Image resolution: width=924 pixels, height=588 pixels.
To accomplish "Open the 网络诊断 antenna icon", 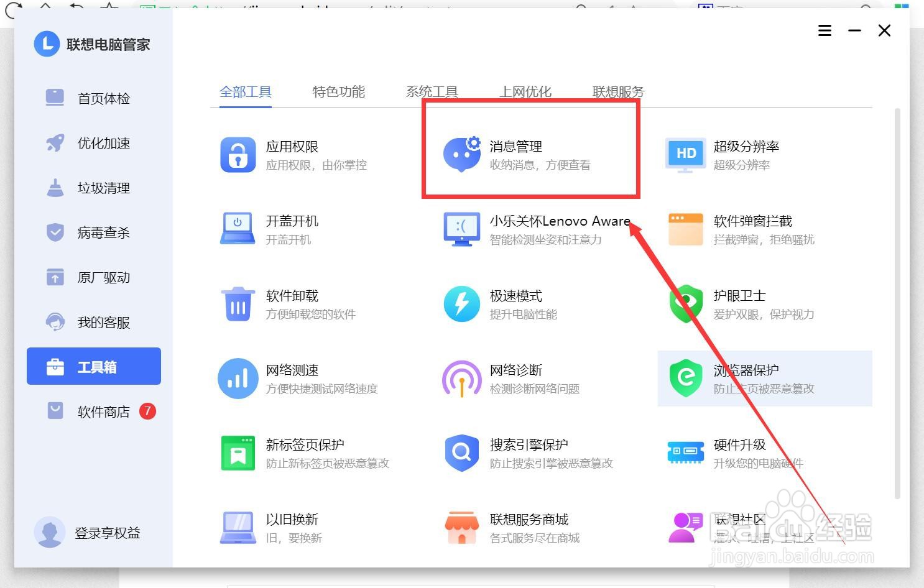I will point(461,379).
